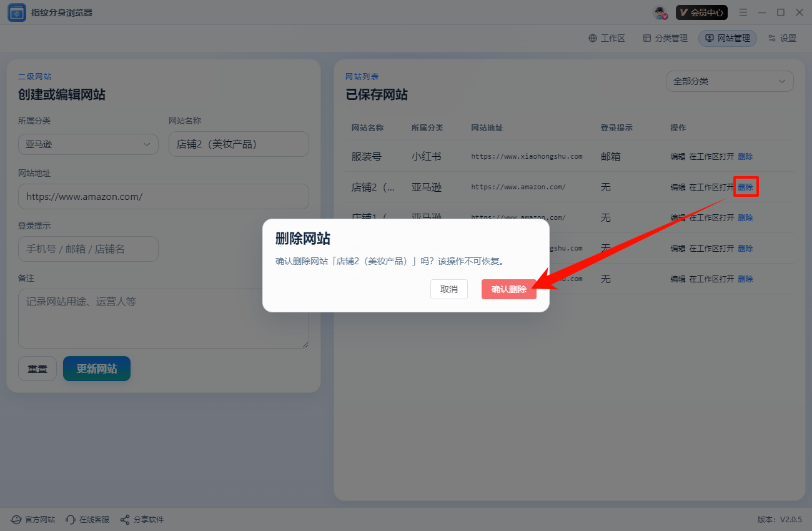
Task: Click the https://www.amazon.com/ cell in 店铺2 row
Action: click(x=518, y=187)
